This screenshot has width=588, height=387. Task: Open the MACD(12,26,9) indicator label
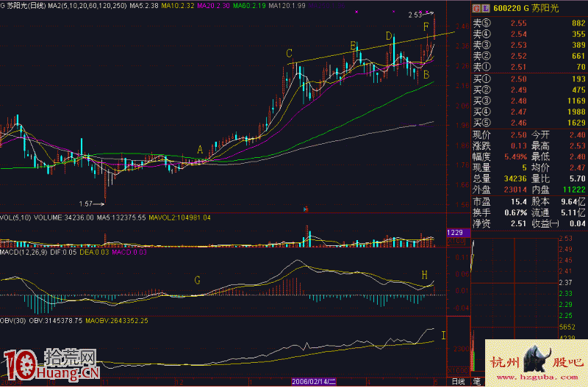(x=28, y=252)
